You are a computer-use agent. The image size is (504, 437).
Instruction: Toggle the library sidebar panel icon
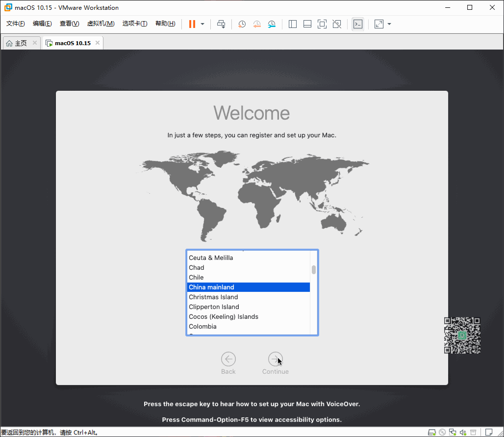(x=293, y=24)
